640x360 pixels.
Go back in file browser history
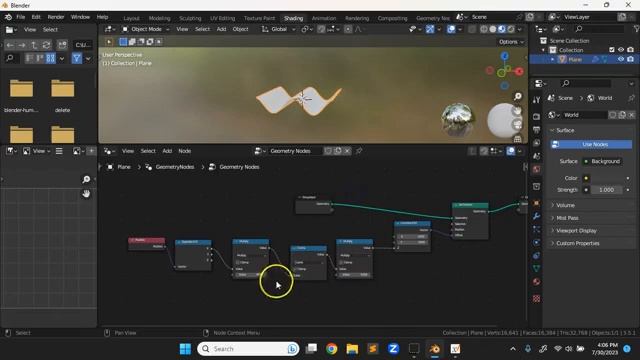point(10,45)
